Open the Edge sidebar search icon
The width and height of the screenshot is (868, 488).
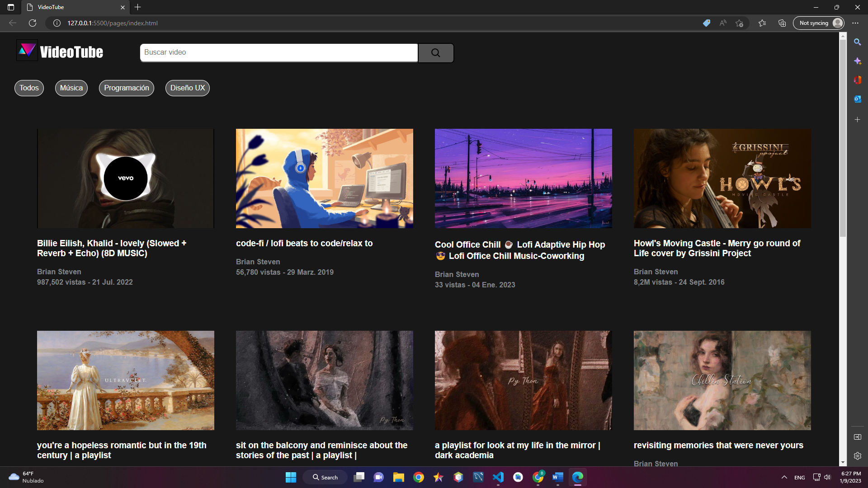pyautogui.click(x=857, y=42)
